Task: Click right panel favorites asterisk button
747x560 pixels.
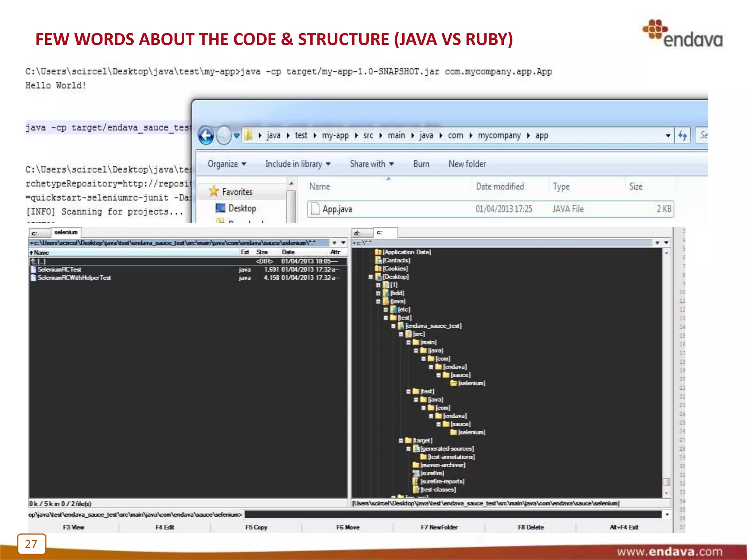Action: tap(657, 243)
